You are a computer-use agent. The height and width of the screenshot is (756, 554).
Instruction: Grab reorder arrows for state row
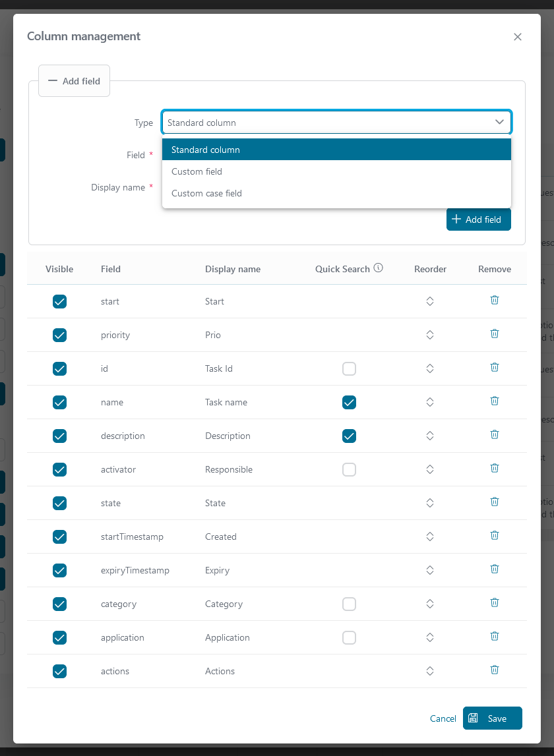430,503
